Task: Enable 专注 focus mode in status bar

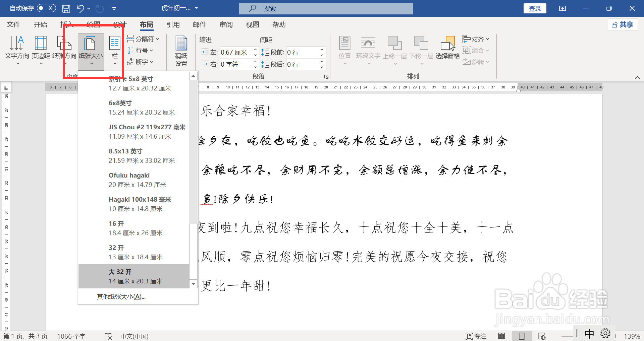Action: (x=477, y=336)
